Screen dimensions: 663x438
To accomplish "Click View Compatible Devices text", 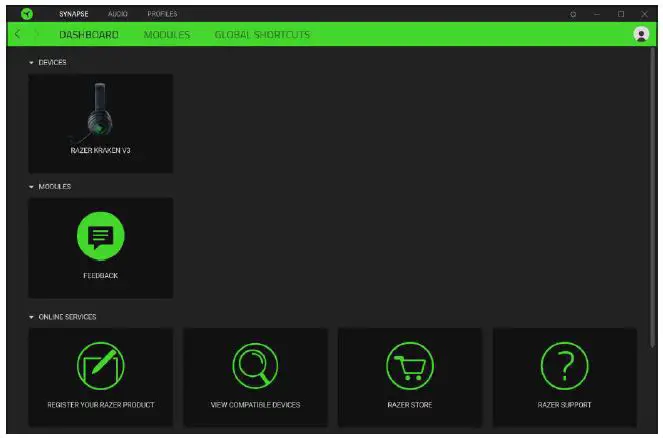I will (x=255, y=405).
